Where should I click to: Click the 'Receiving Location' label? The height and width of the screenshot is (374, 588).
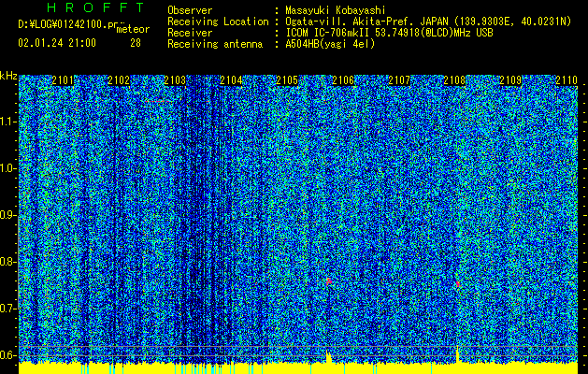click(218, 22)
